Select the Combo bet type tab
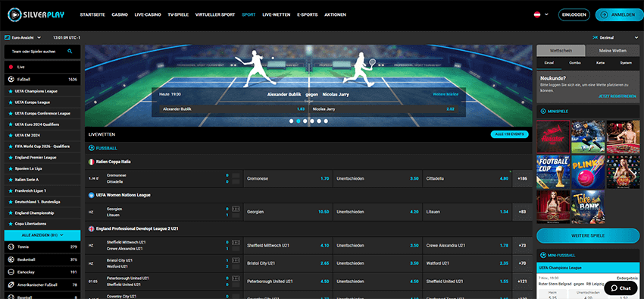644x299 pixels. click(574, 63)
